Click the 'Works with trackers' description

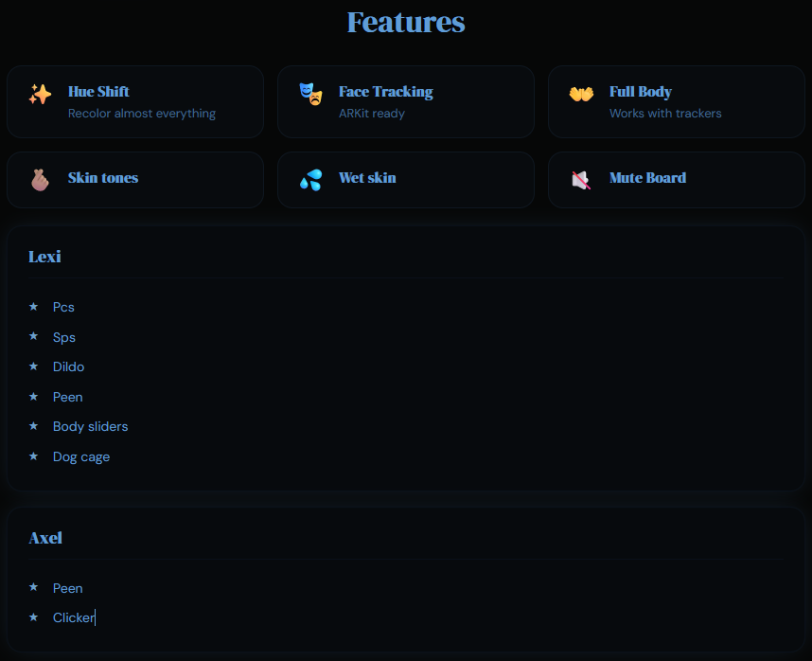tap(665, 114)
